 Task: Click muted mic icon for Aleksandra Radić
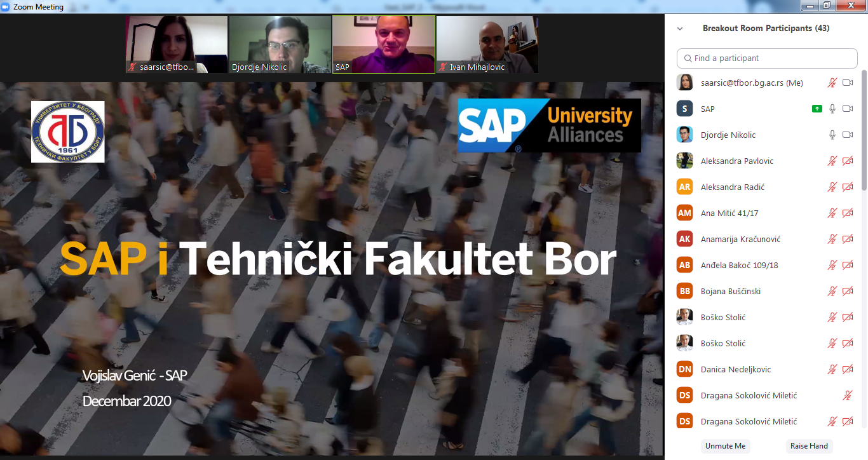[832, 187]
